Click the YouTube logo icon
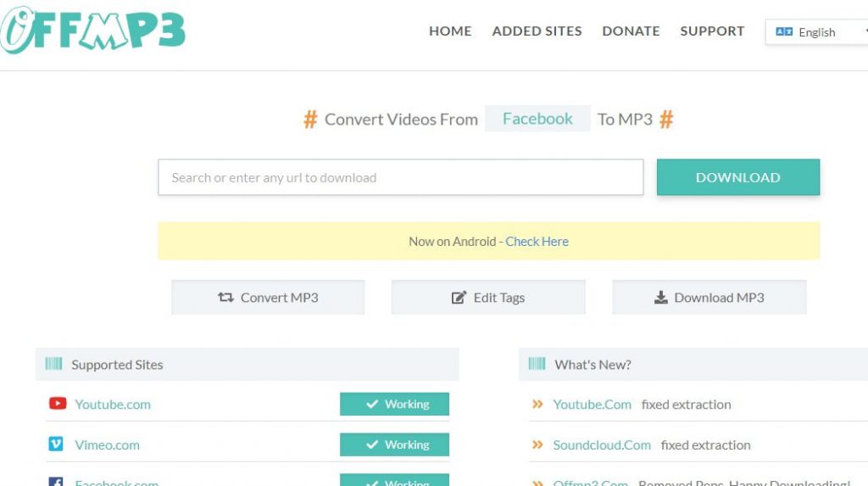Viewport: 868px width, 486px height. pyautogui.click(x=58, y=404)
